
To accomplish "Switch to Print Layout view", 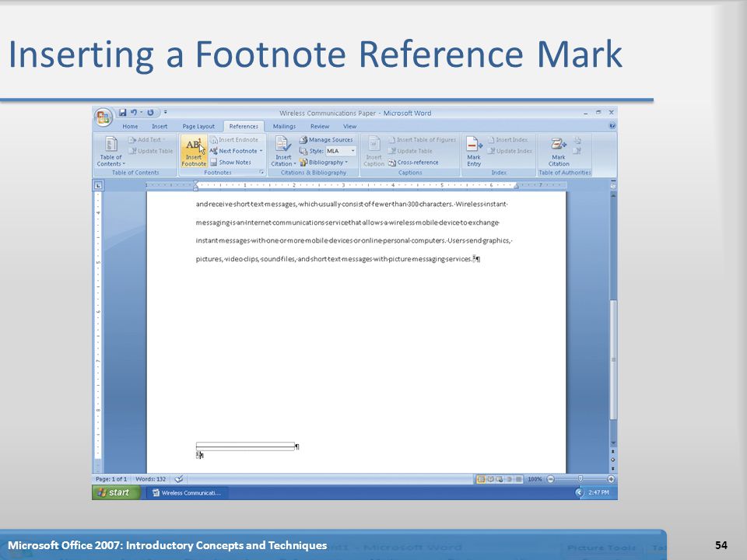I will (481, 479).
